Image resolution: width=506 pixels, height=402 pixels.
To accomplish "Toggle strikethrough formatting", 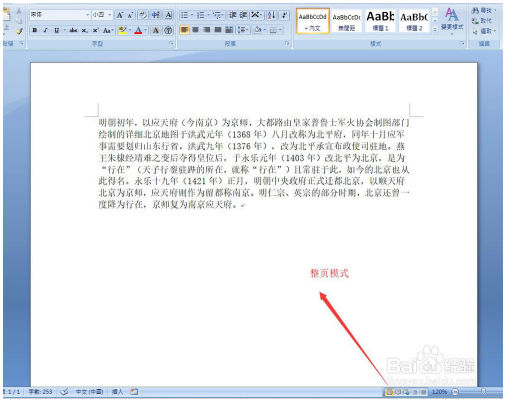I will [x=73, y=30].
